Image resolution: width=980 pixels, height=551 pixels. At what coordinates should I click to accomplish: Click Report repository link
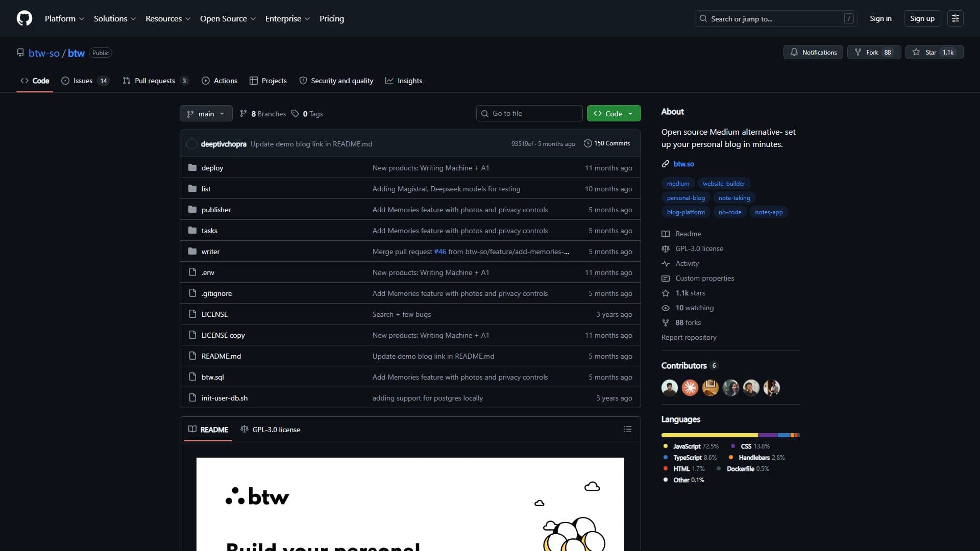click(689, 337)
